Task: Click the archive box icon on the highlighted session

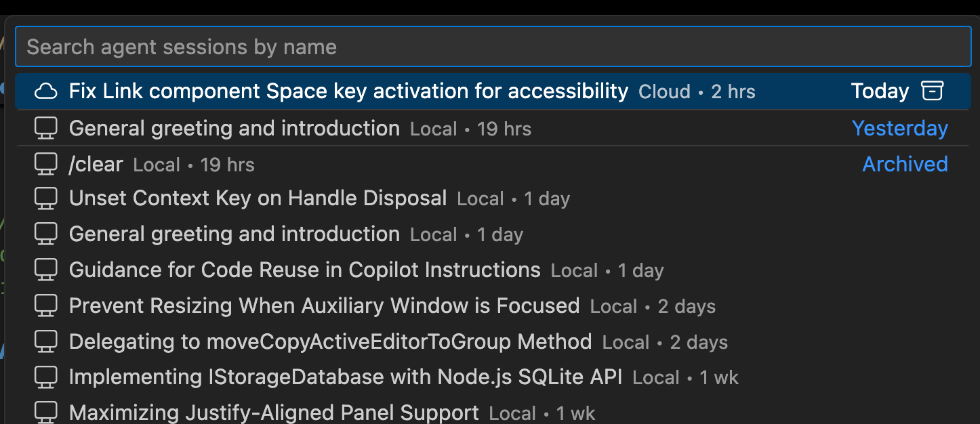Action: (934, 91)
